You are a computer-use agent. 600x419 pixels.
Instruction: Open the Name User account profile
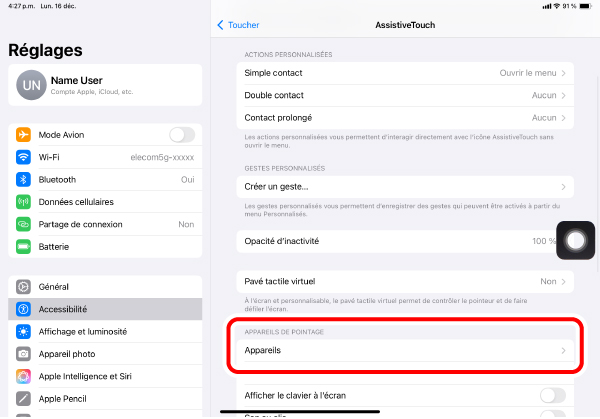(x=105, y=85)
